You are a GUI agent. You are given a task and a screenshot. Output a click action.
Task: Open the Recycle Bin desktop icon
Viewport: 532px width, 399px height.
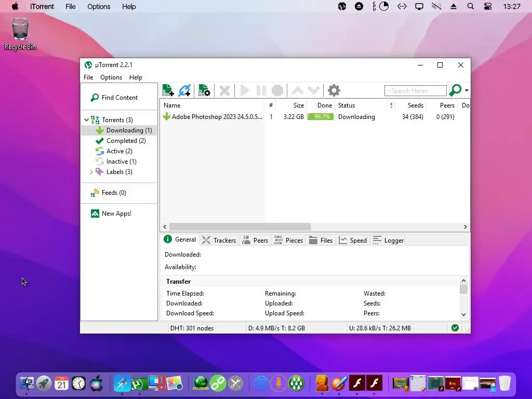[20, 33]
